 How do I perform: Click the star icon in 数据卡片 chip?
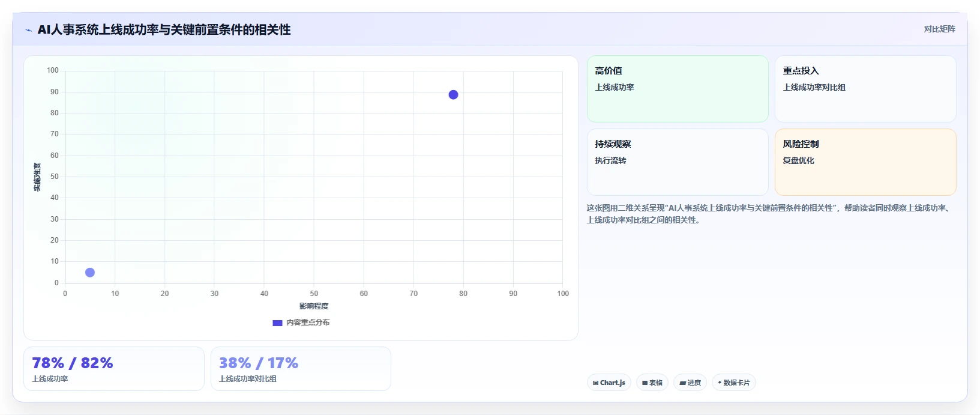coord(720,383)
